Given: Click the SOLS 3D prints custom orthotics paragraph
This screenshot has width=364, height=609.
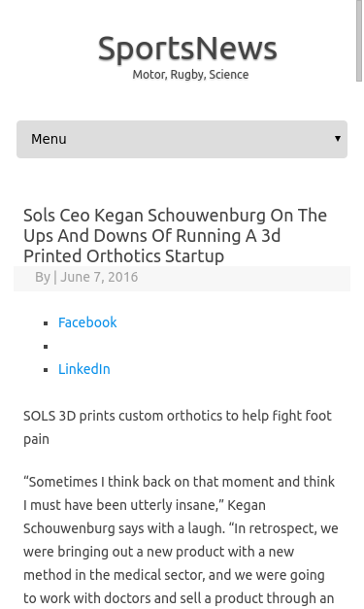Looking at the screenshot, I should click(x=178, y=427).
